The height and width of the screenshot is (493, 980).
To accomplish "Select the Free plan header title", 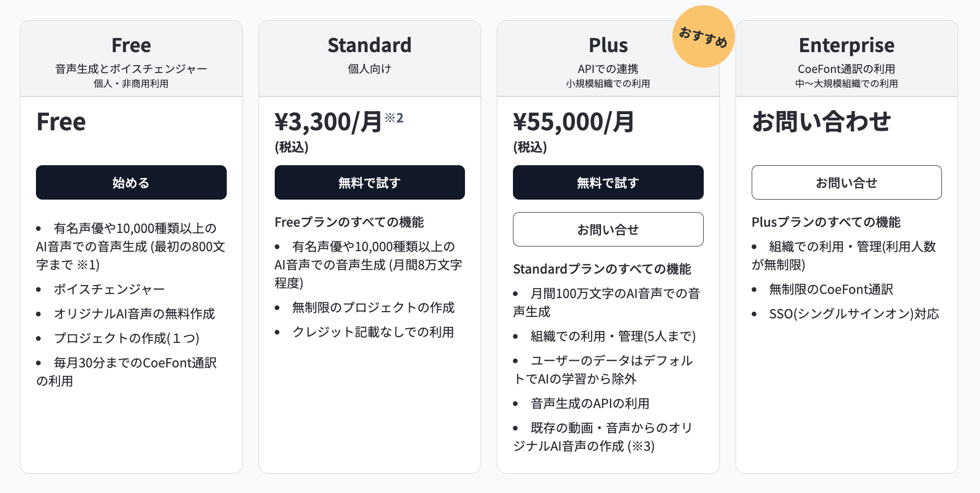I will pyautogui.click(x=131, y=45).
